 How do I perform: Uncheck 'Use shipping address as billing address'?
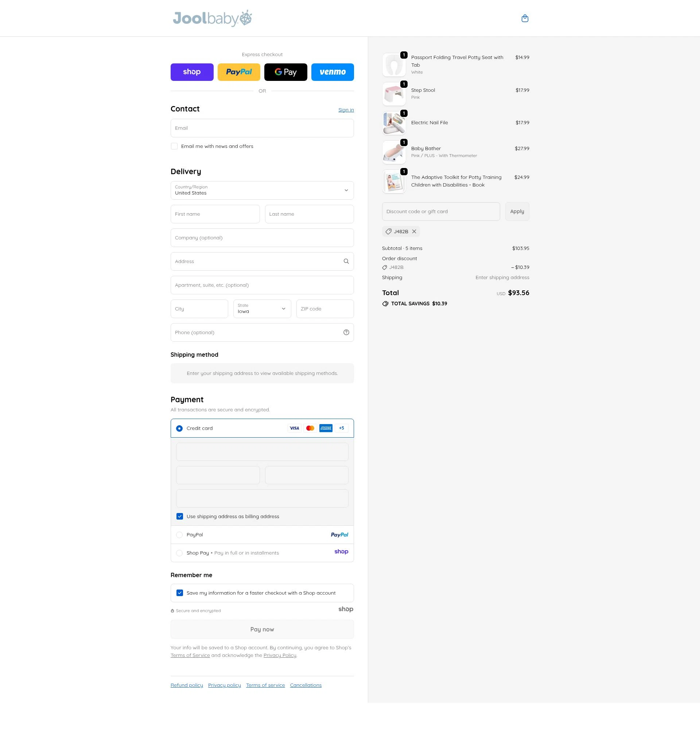coord(179,516)
